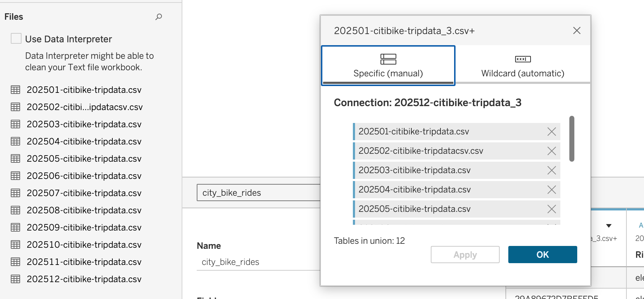The image size is (644, 299).
Task: Enable the Use Data Interpreter checkbox
Action: 16,38
